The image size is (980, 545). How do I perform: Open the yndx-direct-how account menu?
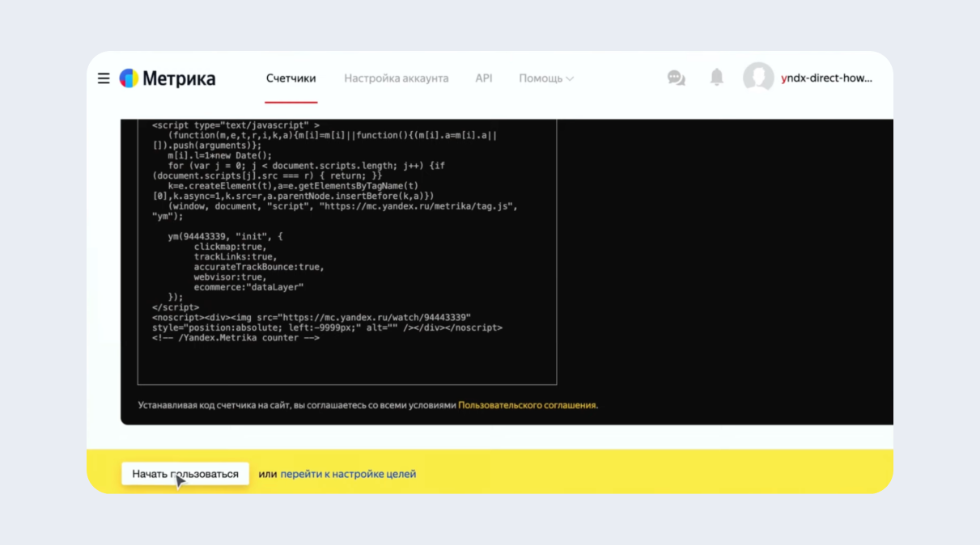827,78
